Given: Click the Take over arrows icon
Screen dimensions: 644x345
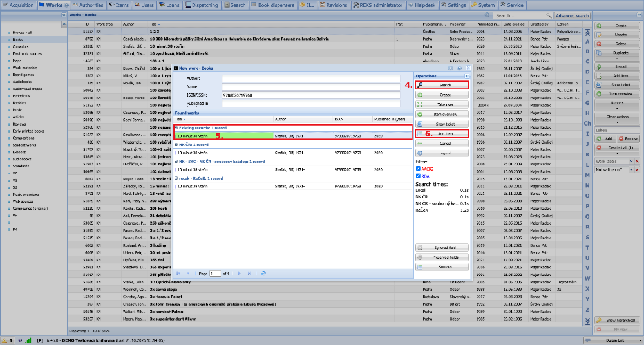Looking at the screenshot, I should pyautogui.click(x=420, y=105).
